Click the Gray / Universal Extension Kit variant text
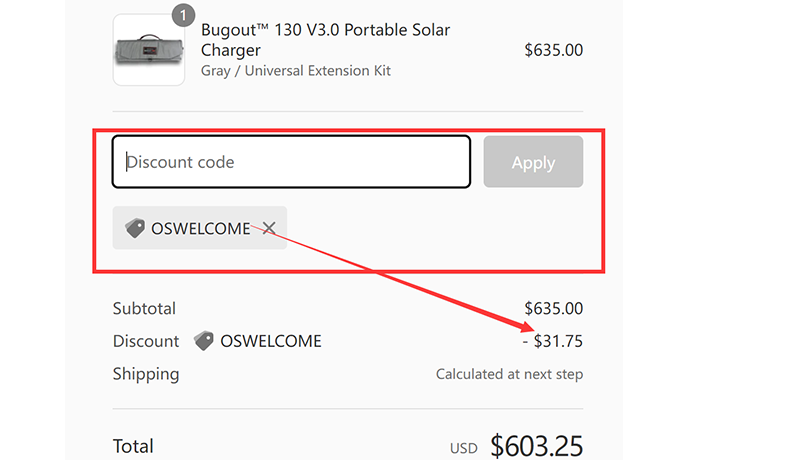The image size is (800, 460). tap(295, 71)
